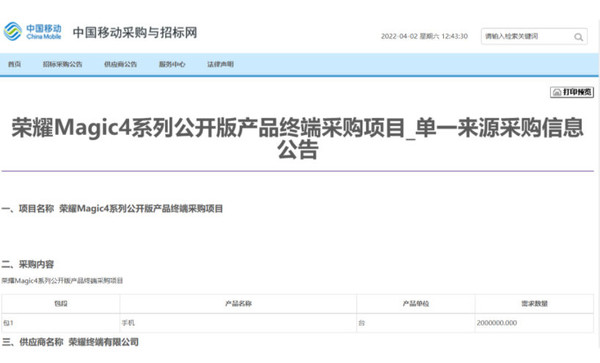
Task: Open the 首页 nav item
Action: (x=15, y=64)
